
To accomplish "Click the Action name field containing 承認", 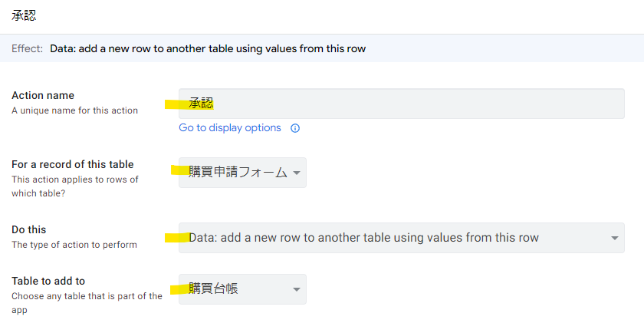I will point(402,104).
